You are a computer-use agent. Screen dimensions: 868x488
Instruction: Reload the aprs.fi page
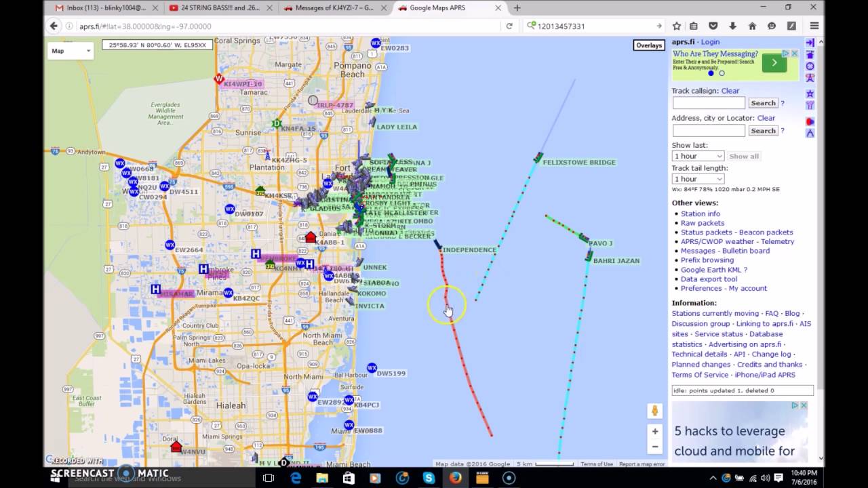(509, 26)
